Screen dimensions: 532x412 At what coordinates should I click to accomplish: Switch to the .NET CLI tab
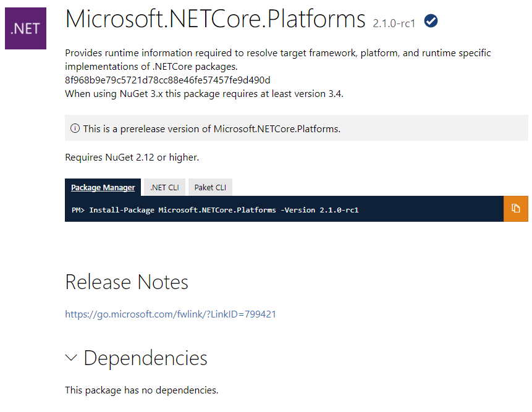point(164,187)
